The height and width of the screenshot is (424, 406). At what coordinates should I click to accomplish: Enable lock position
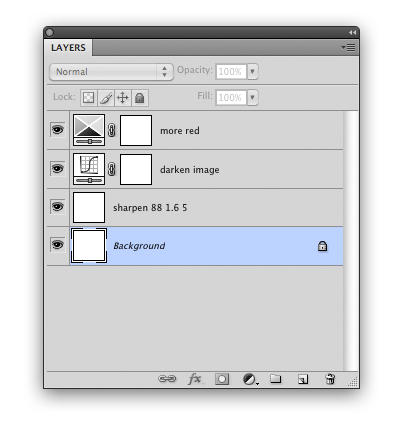123,98
